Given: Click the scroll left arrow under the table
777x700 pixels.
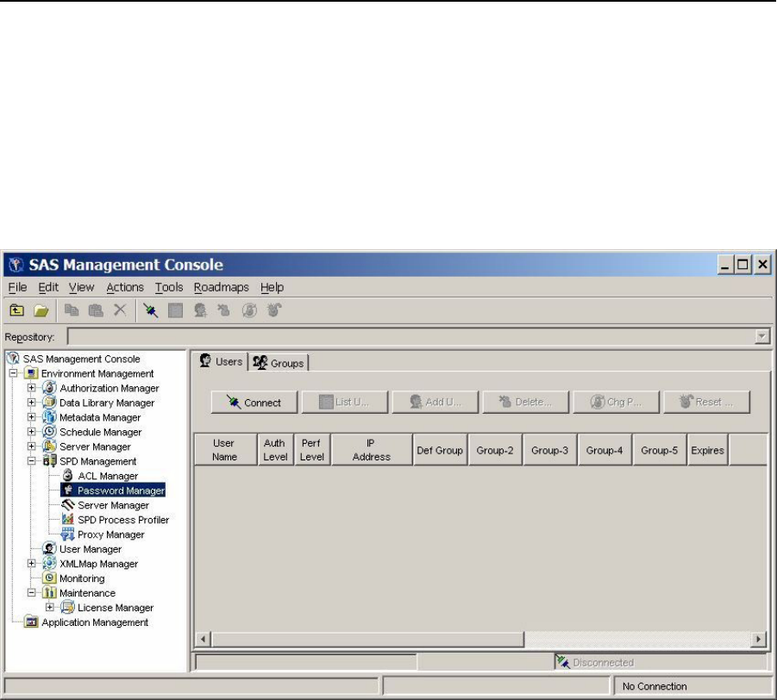Looking at the screenshot, I should click(203, 639).
